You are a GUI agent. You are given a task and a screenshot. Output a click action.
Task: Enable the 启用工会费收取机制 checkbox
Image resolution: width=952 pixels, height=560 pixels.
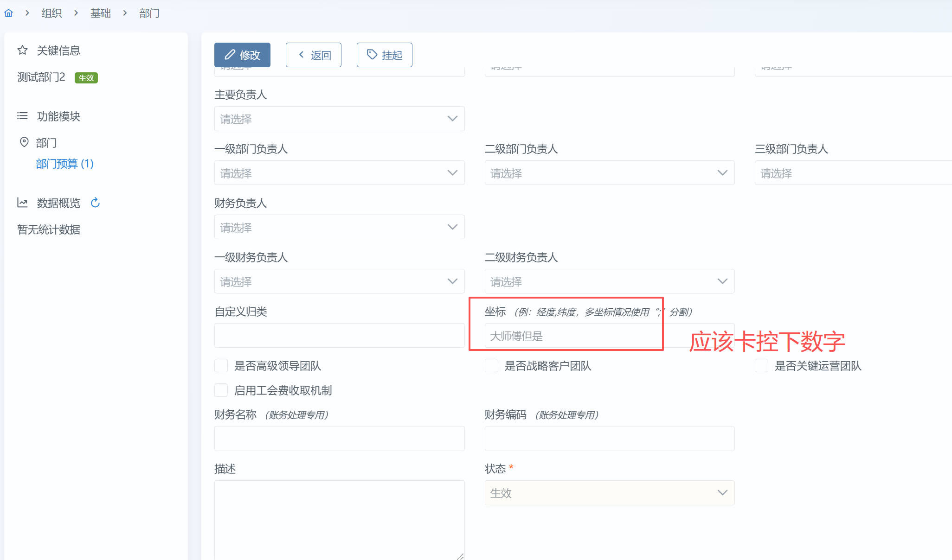pos(221,390)
